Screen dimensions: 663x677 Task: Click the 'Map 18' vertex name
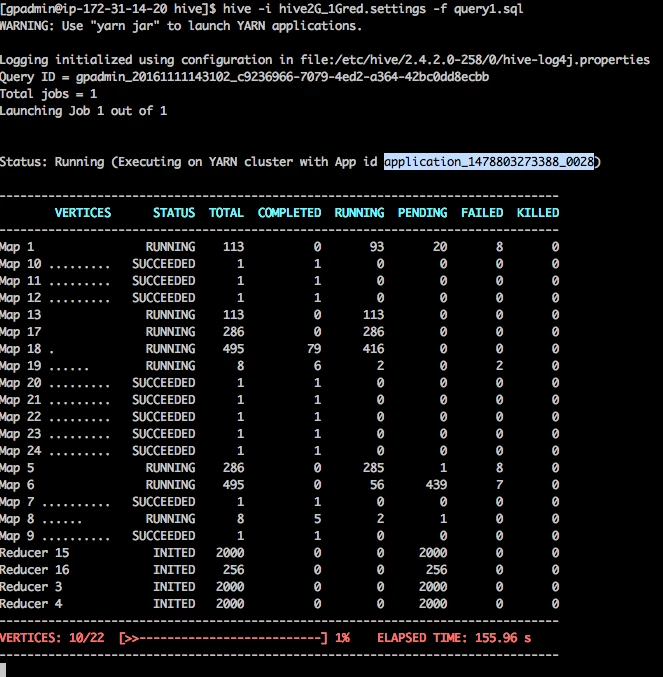21,349
